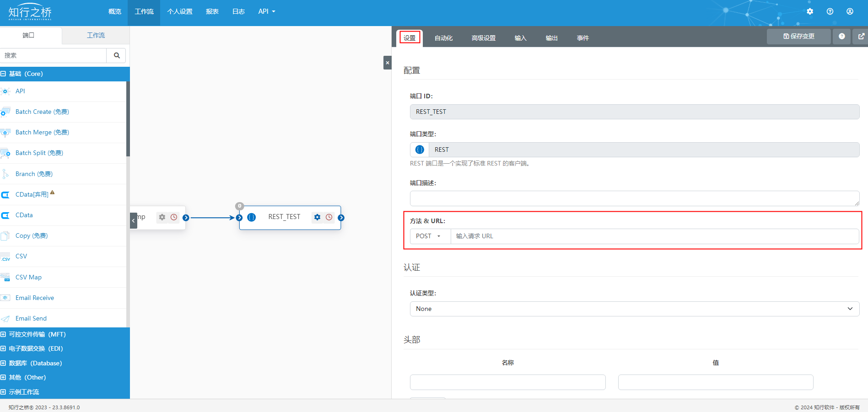Click the REST_TEST node red clock icon
The image size is (868, 412).
pos(329,217)
